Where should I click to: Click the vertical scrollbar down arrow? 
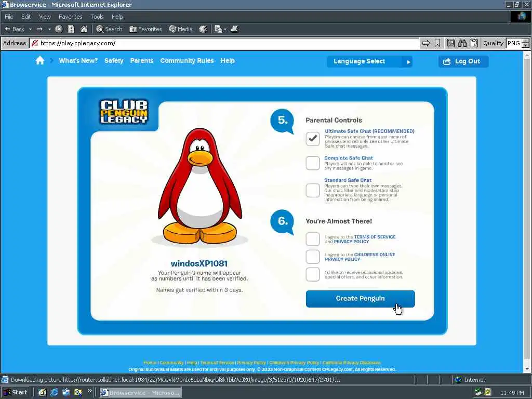point(527,369)
